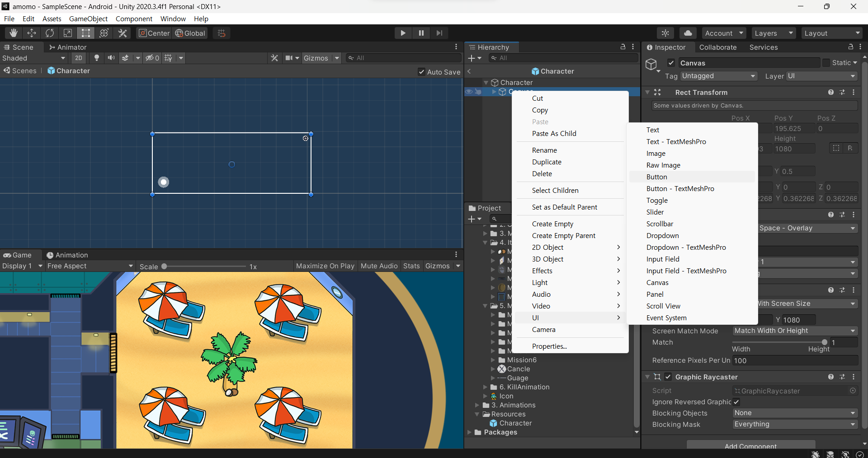The width and height of the screenshot is (868, 458).
Task: Open Screen Match Mode dropdown
Action: pos(795,331)
